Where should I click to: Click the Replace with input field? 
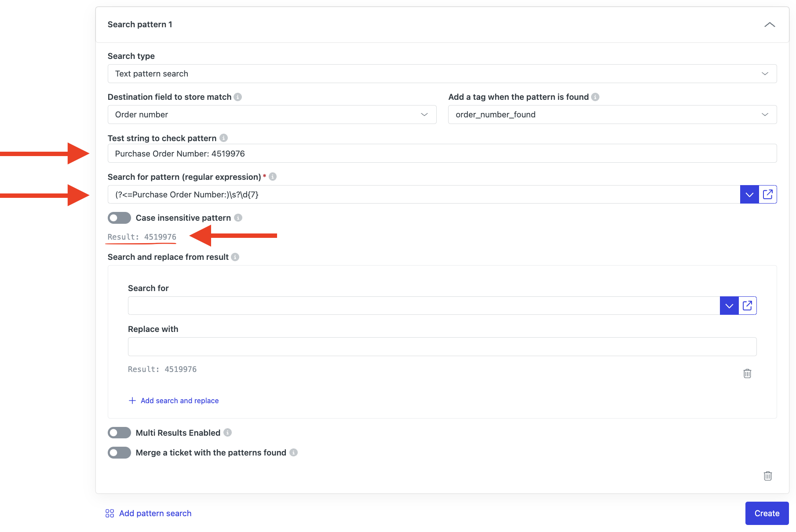pyautogui.click(x=442, y=346)
